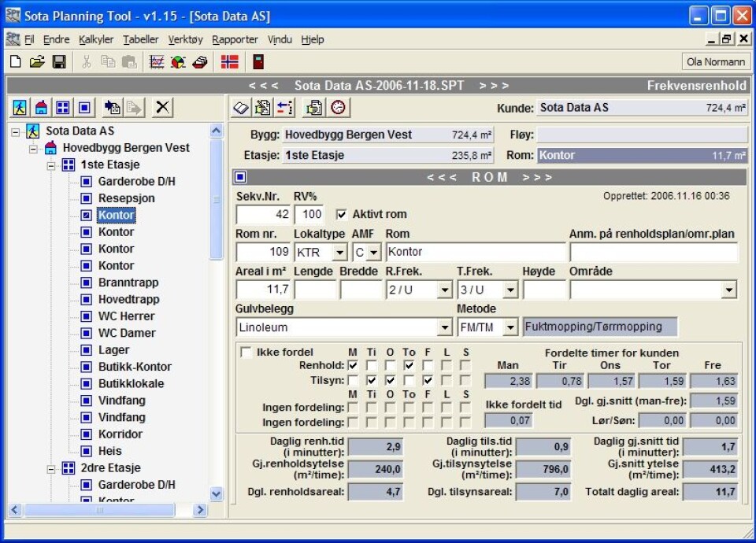Click the Norwegian flag language icon
This screenshot has width=756, height=543.
pos(229,61)
